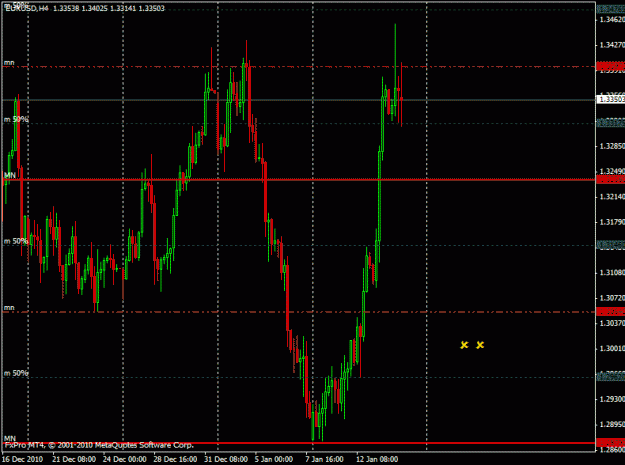This screenshot has height=465, width=625.
Task: Click the m 50% label near the 1.31790 level
Action: 16,241
